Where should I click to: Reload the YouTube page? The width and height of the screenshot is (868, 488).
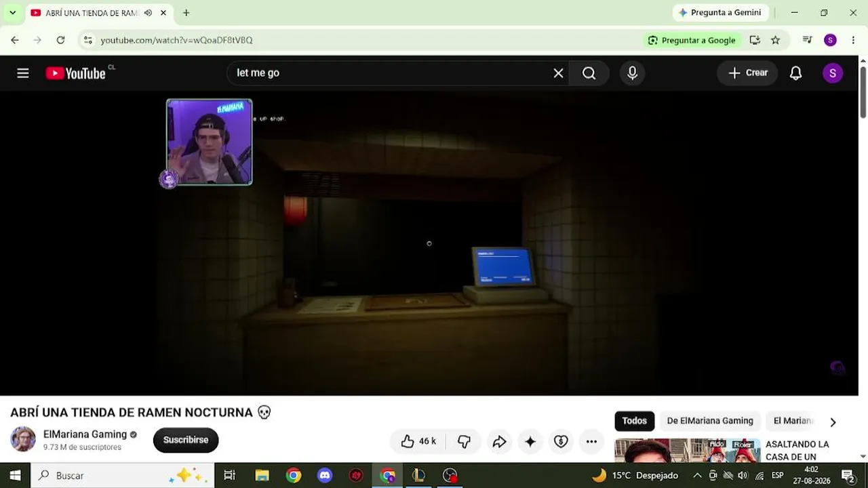click(60, 40)
